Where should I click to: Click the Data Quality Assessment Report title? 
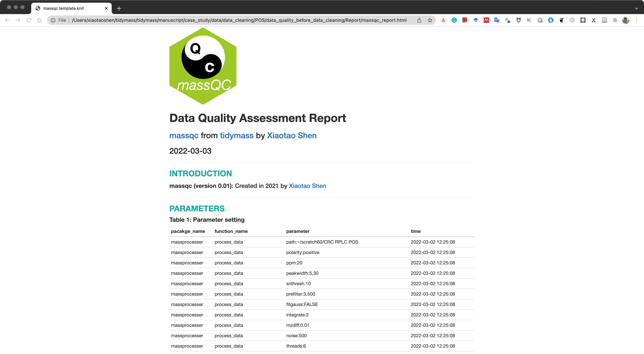[x=257, y=118]
